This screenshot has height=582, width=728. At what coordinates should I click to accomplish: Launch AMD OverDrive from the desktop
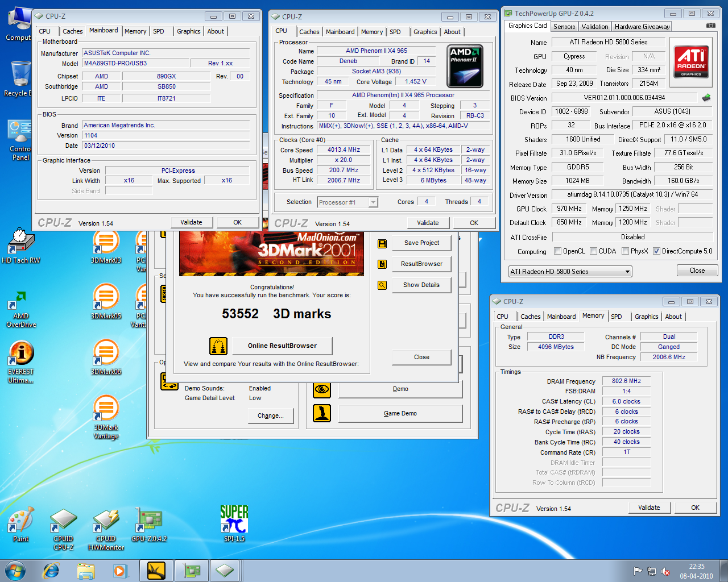pos(21,309)
